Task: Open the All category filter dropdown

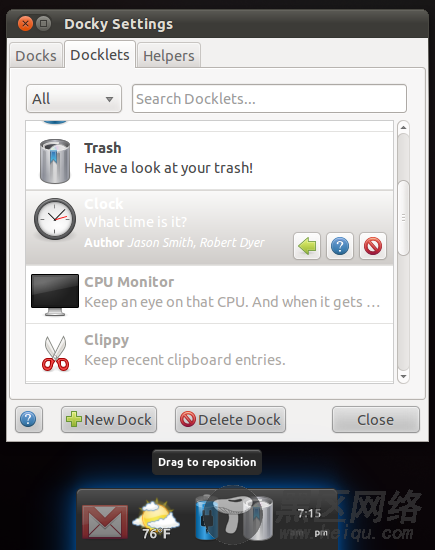Action: (x=74, y=99)
